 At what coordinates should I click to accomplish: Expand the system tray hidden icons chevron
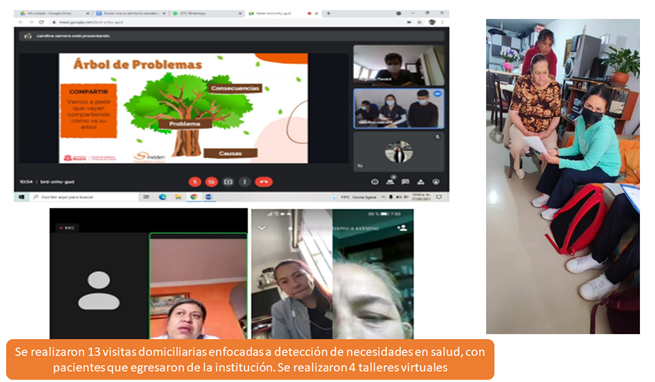point(383,197)
